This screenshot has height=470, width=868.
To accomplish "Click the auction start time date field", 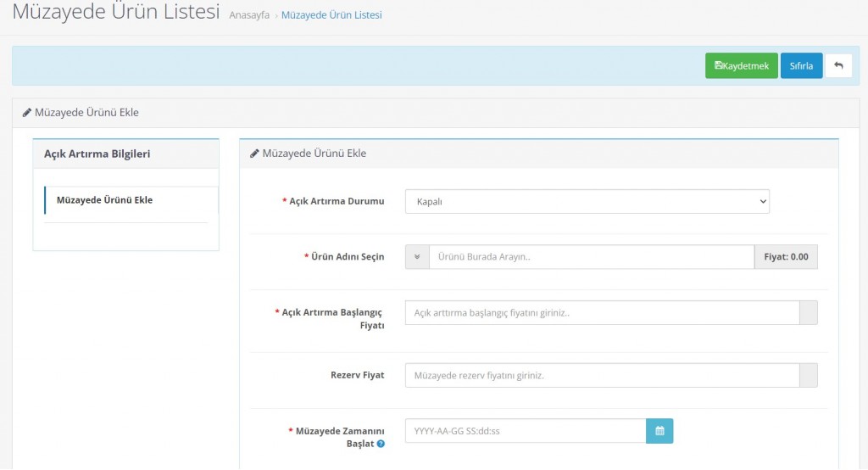I will (525, 431).
